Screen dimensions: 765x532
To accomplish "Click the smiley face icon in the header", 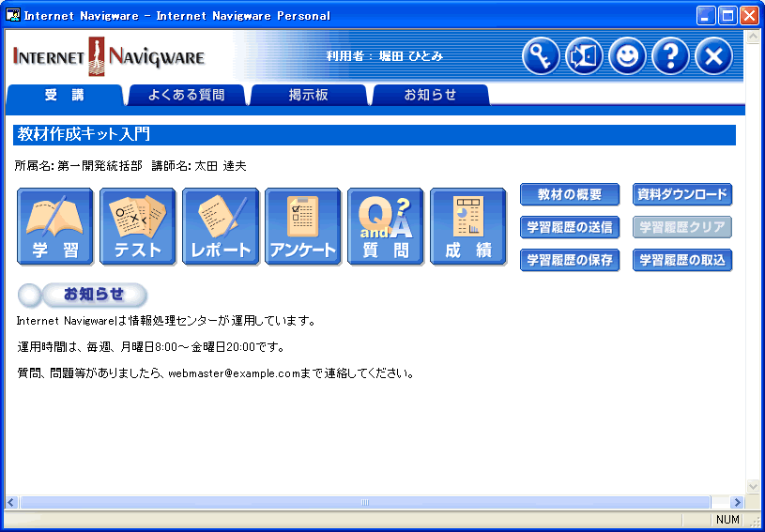I will point(627,56).
